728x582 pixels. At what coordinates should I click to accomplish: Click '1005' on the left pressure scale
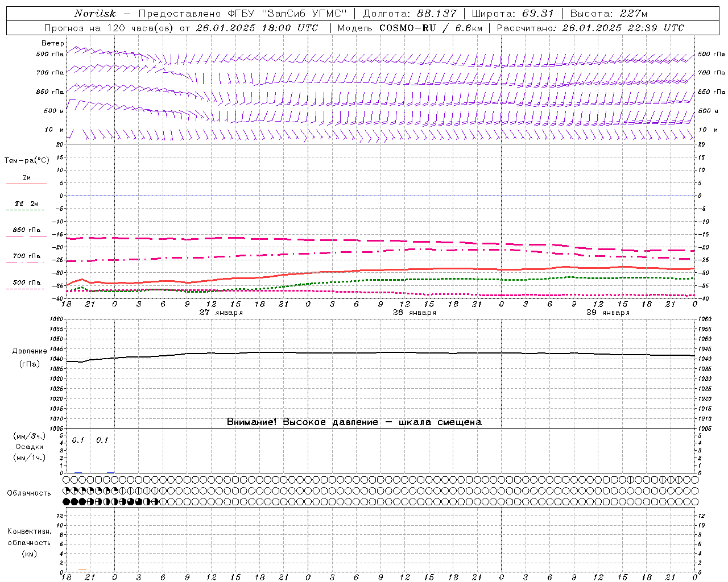point(57,428)
